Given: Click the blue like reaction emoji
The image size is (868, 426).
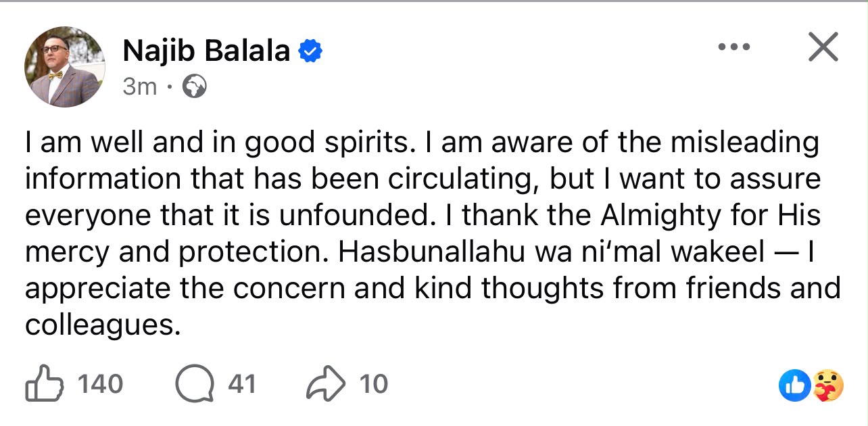Looking at the screenshot, I should coord(794,386).
